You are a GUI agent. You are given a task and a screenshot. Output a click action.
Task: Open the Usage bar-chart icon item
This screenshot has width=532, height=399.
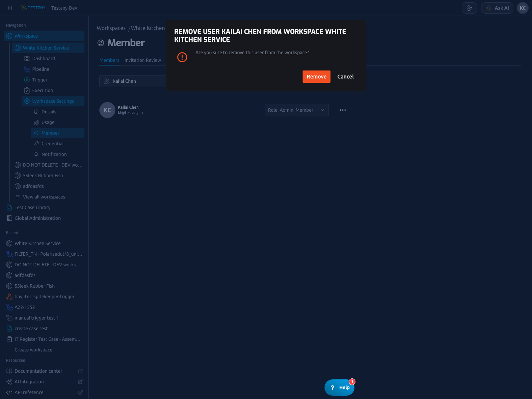[58, 122]
